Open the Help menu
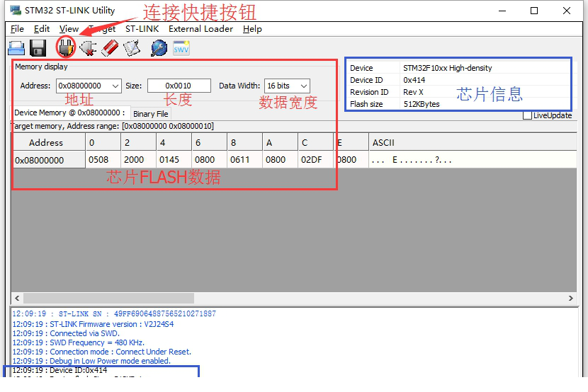 252,29
